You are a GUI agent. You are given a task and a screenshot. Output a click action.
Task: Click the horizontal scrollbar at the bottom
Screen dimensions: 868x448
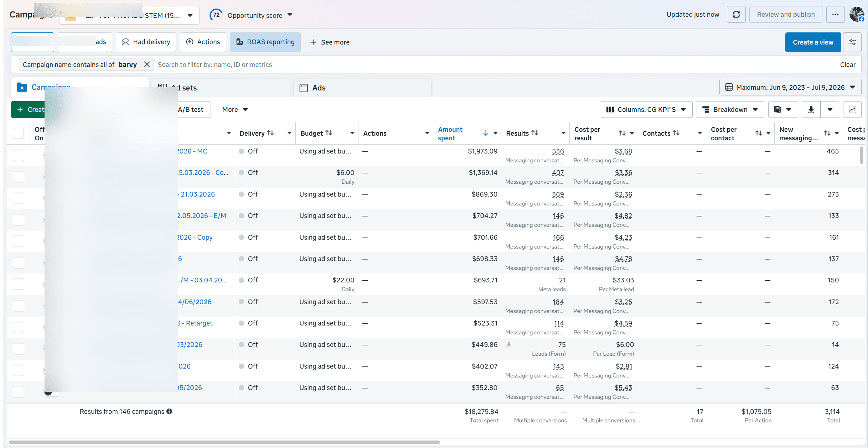(x=224, y=442)
